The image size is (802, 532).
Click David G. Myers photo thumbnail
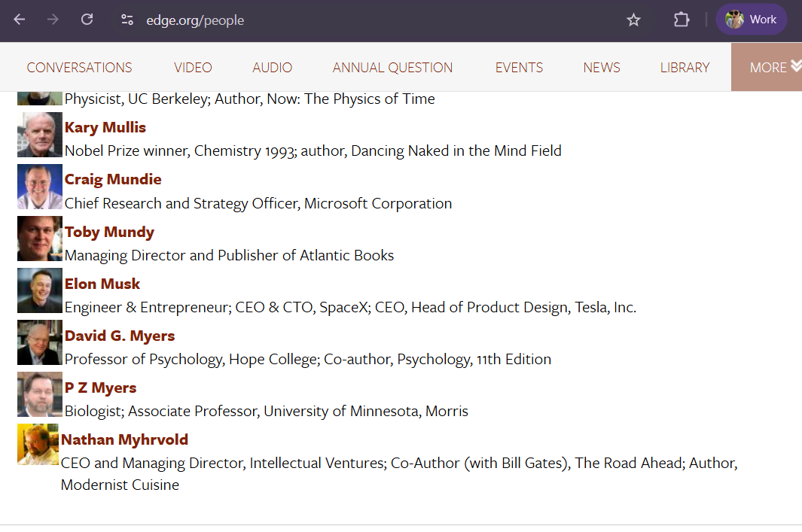click(40, 342)
